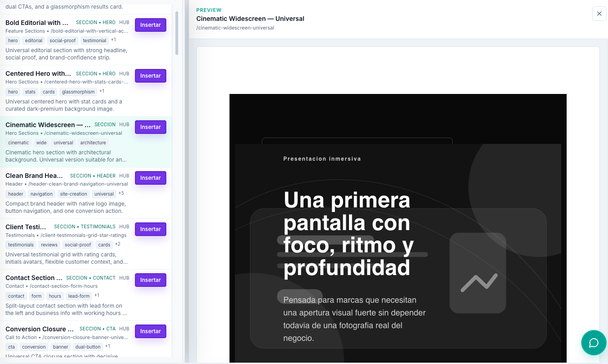
Task: Click the 'architecture' tag
Action: pyautogui.click(x=93, y=143)
